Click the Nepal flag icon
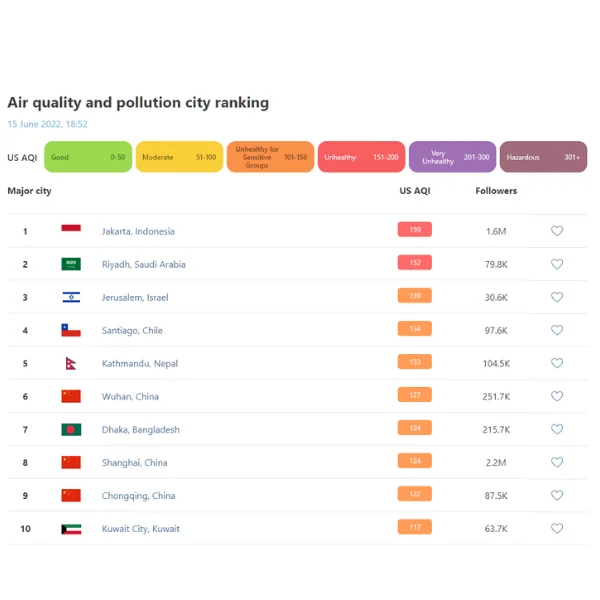 (71, 364)
